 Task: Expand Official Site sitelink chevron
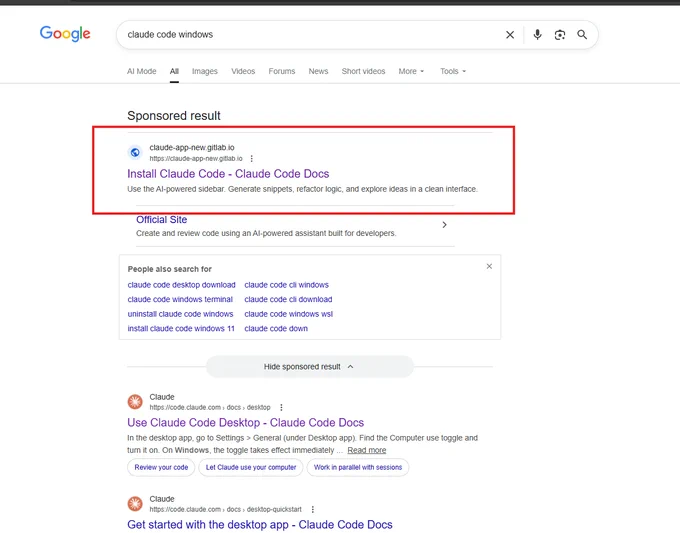point(444,225)
